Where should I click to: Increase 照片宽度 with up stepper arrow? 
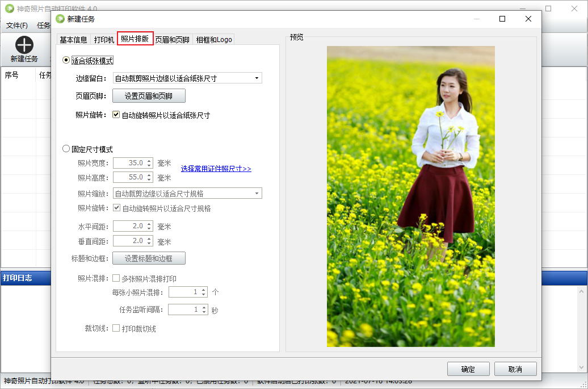point(149,161)
